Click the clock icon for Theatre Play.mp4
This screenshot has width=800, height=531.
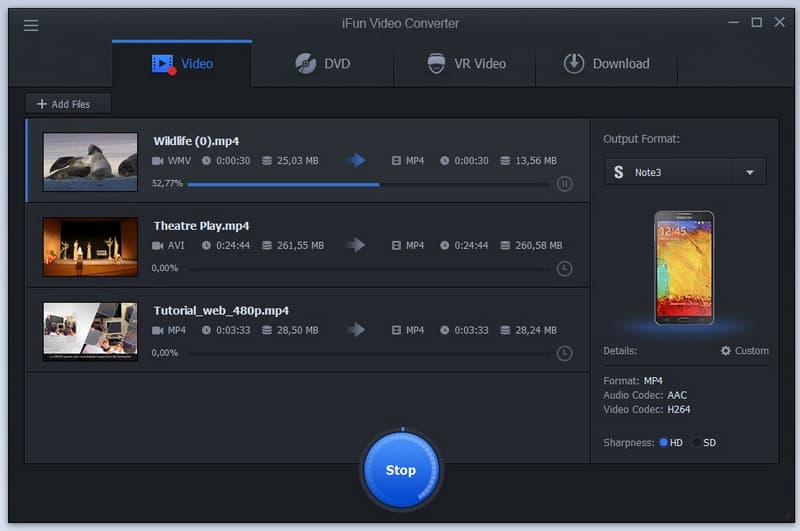click(564, 269)
